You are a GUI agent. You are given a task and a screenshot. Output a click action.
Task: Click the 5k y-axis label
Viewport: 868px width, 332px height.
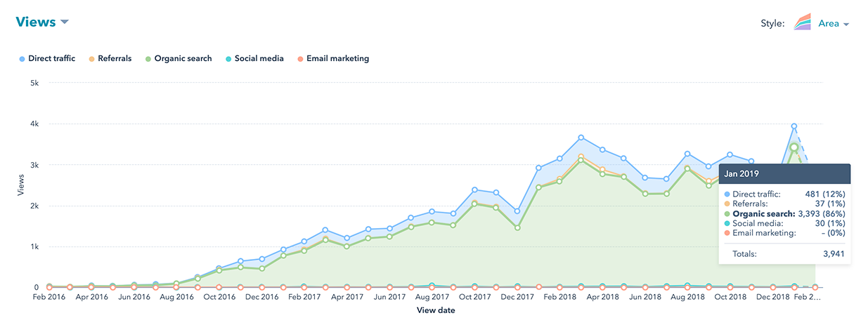point(34,83)
